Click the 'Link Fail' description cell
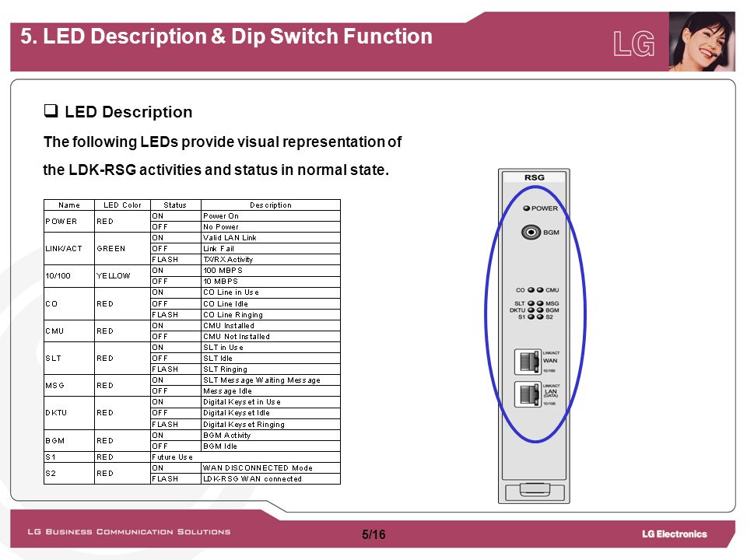747x560 pixels. point(271,249)
